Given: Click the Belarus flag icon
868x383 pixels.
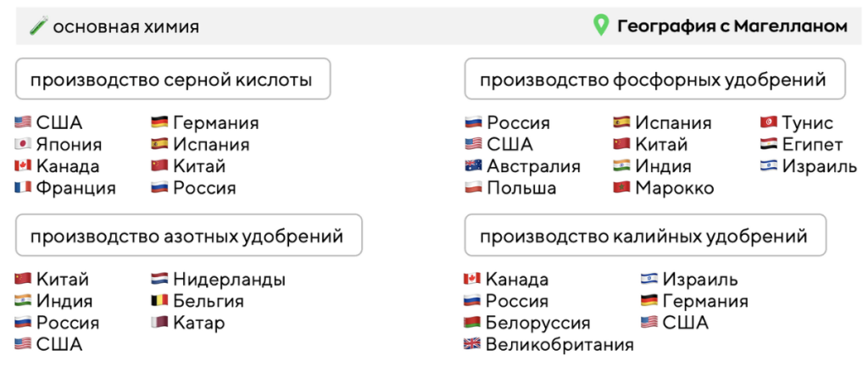Looking at the screenshot, I should coord(472,323).
